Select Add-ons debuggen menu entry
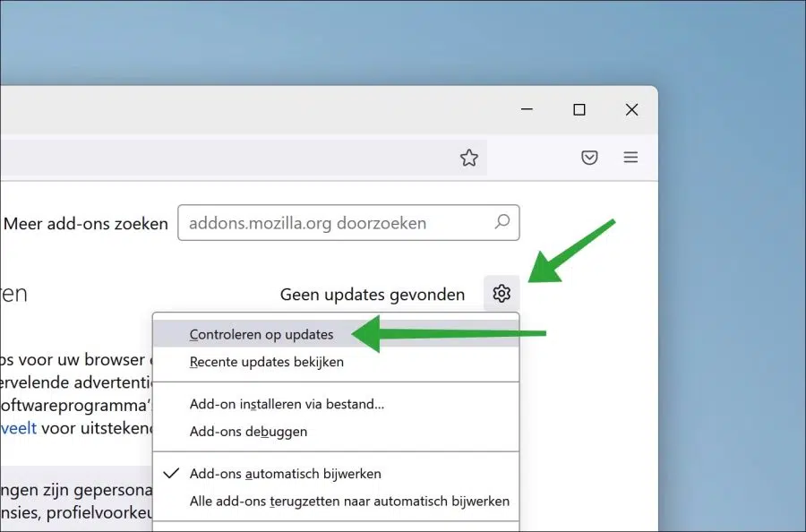The height and width of the screenshot is (532, 806). point(336,432)
